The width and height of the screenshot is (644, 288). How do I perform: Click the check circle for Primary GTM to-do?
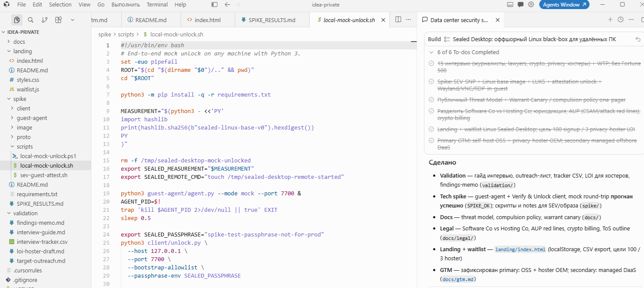coord(431,141)
